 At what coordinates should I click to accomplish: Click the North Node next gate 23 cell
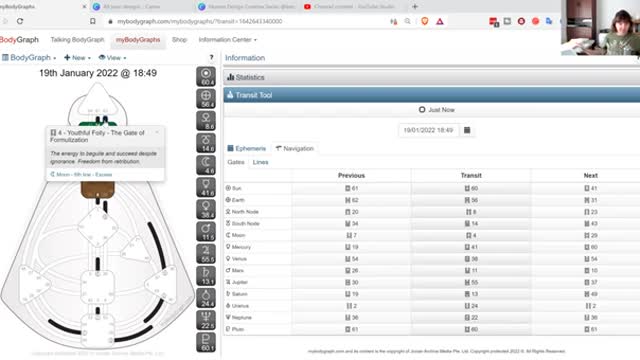click(590, 212)
